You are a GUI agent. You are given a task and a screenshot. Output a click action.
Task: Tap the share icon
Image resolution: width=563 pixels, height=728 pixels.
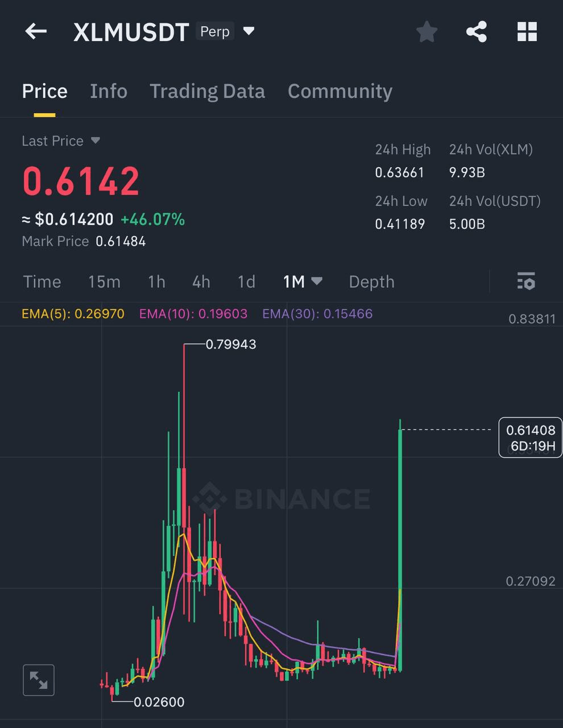pyautogui.click(x=477, y=32)
